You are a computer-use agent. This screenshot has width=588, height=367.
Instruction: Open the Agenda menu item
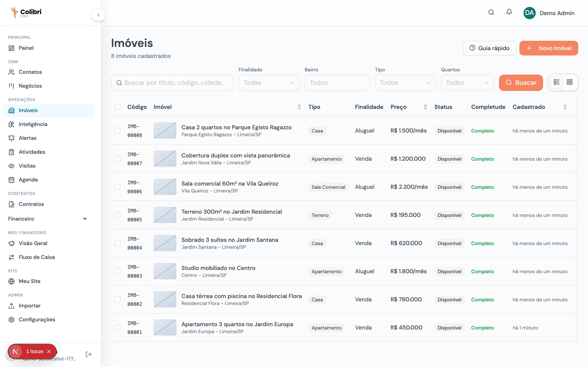coord(28,180)
